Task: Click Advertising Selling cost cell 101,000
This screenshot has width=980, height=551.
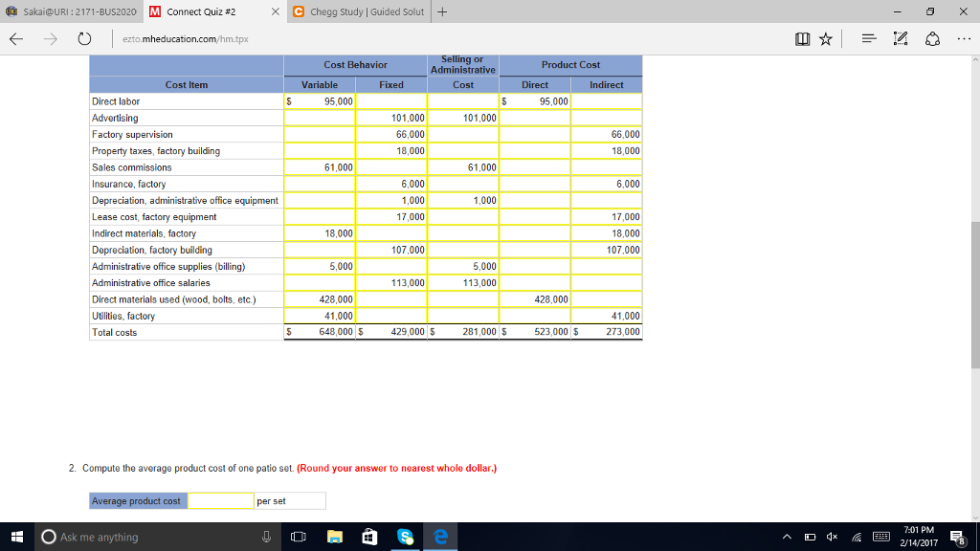Action: 463,118
